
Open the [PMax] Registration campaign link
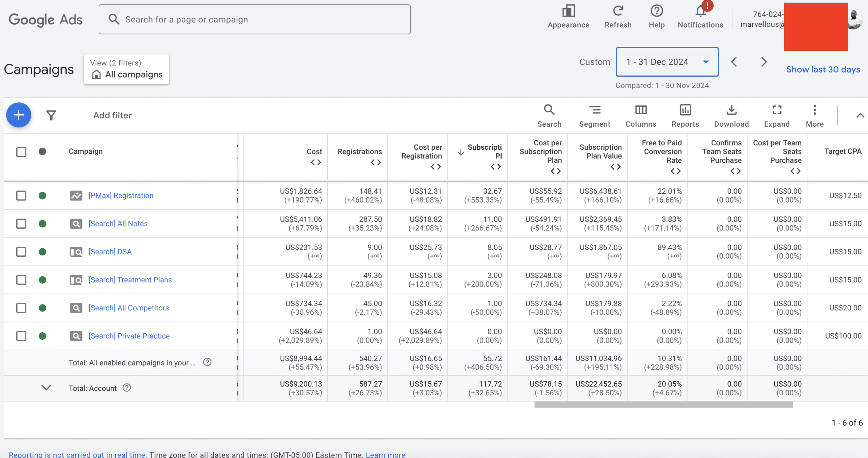click(x=121, y=195)
